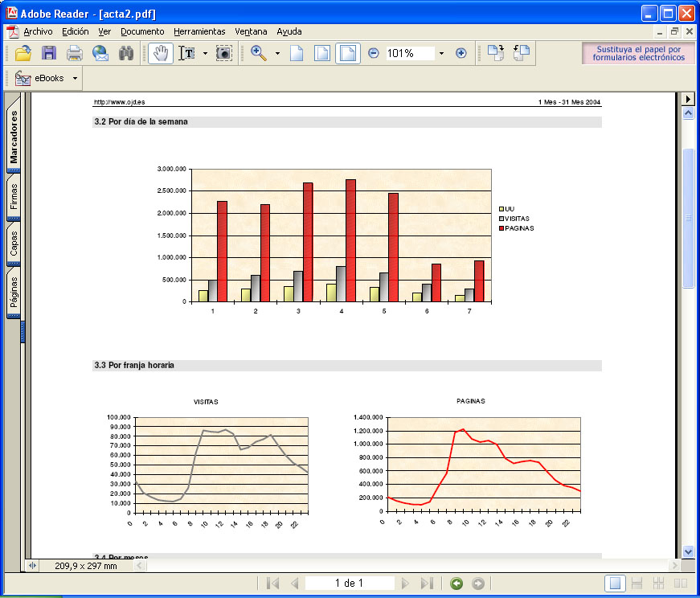Choose the Snapshot camera tool
This screenshot has width=700, height=598.
224,53
